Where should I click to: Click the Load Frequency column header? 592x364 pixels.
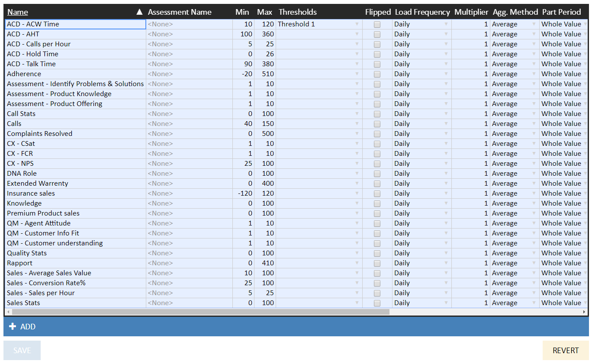tap(422, 12)
